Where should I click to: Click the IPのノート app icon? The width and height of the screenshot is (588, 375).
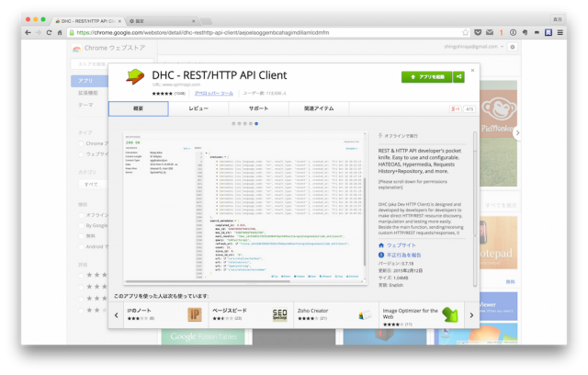pyautogui.click(x=195, y=314)
